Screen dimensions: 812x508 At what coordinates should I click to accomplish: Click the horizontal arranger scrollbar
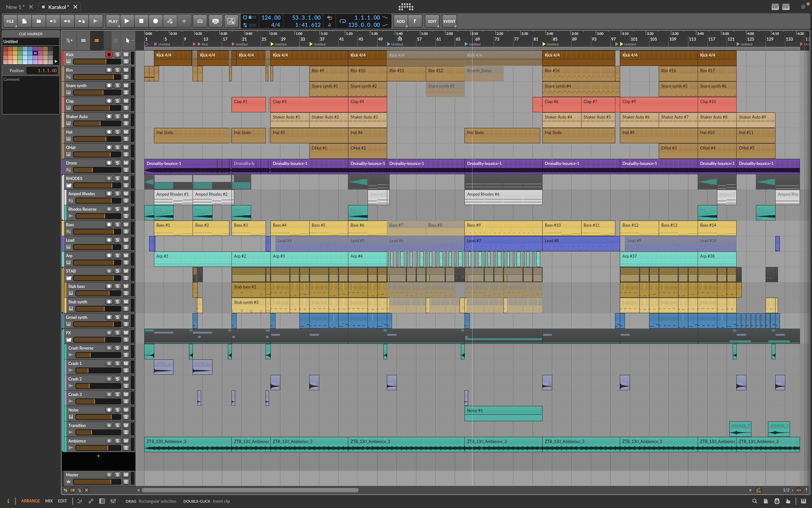click(250, 490)
